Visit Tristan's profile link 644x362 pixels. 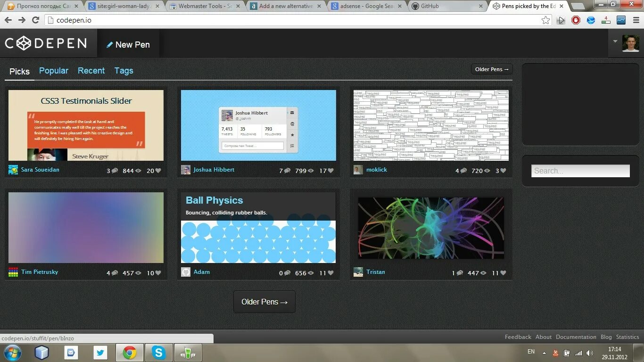pyautogui.click(x=375, y=272)
